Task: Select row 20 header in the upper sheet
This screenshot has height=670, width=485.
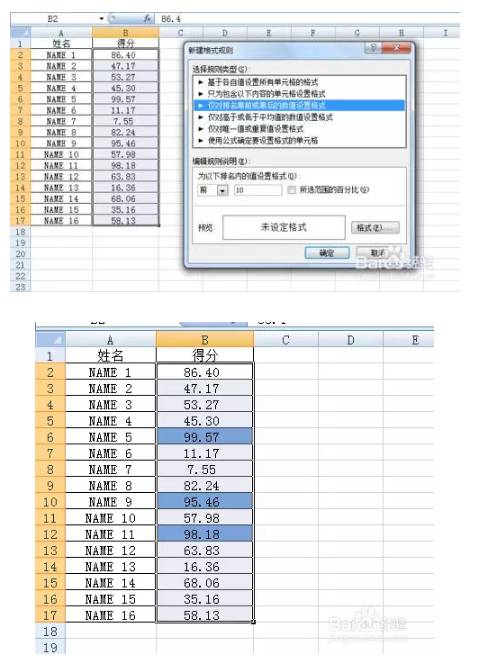Action: coord(21,254)
